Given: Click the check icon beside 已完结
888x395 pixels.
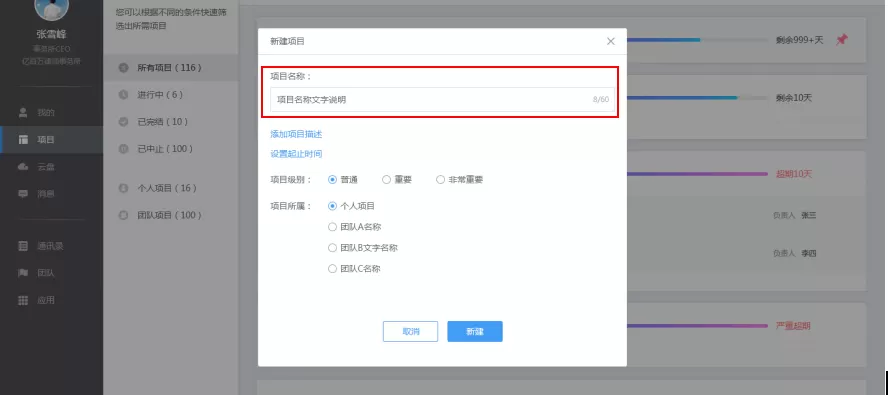Looking at the screenshot, I should pos(123,122).
